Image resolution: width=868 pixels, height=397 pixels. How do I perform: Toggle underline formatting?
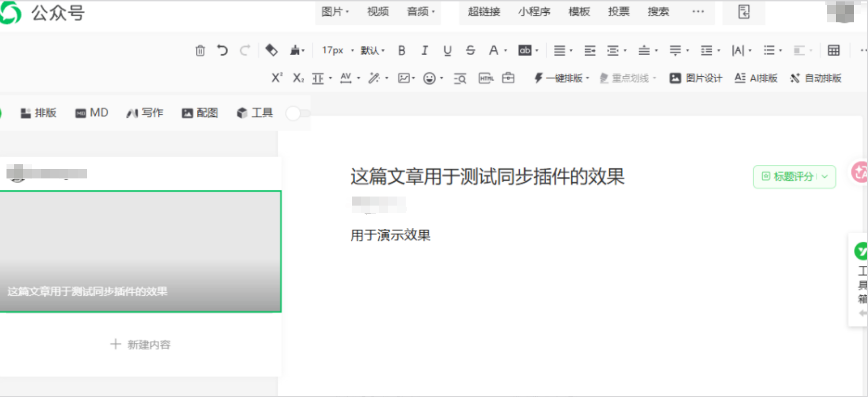point(447,51)
